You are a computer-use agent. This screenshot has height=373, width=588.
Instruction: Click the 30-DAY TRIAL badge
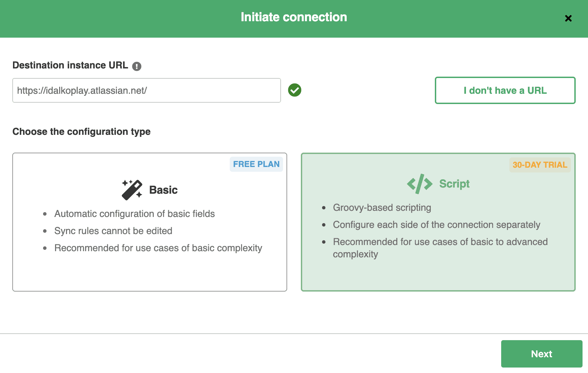[x=540, y=165]
